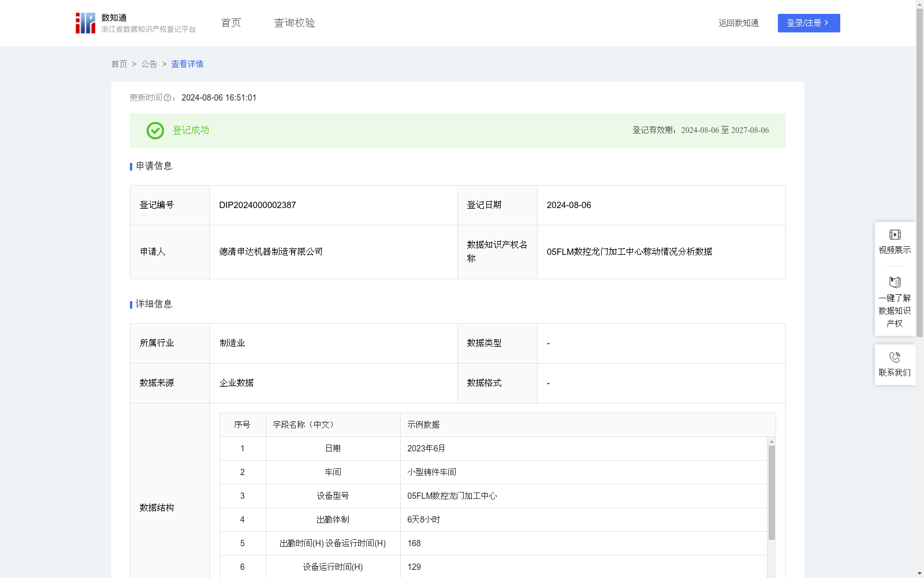Image resolution: width=924 pixels, height=578 pixels.
Task: Click the up arrow of 数据结构 table scrollbar
Action: tap(772, 442)
